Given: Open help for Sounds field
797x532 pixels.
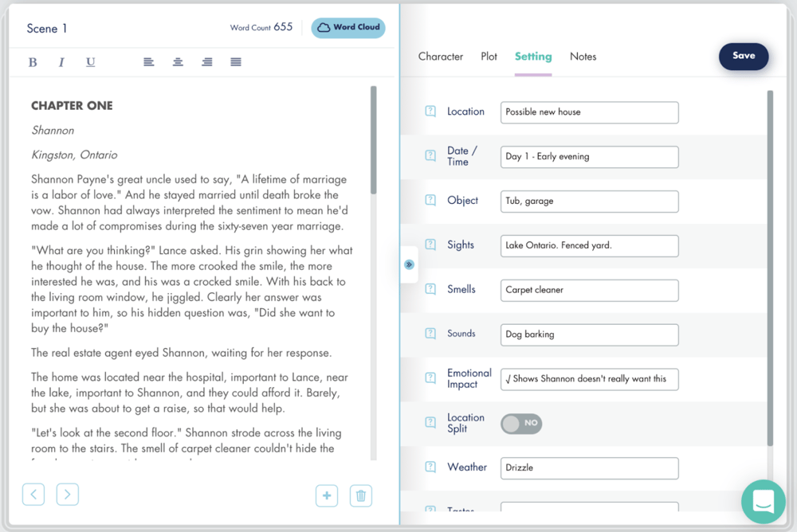Looking at the screenshot, I should pos(430,334).
